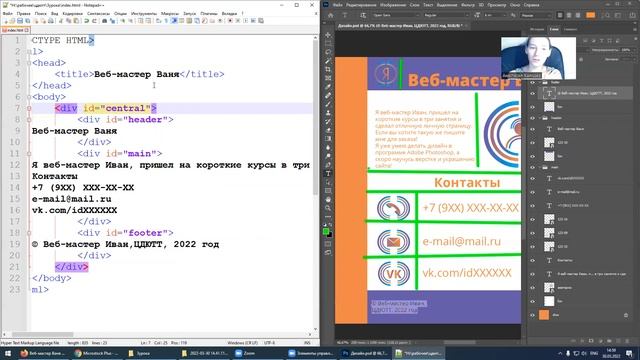The height and width of the screenshot is (360, 640).
Task: Open Windows Start menu
Action: [x=7, y=353]
